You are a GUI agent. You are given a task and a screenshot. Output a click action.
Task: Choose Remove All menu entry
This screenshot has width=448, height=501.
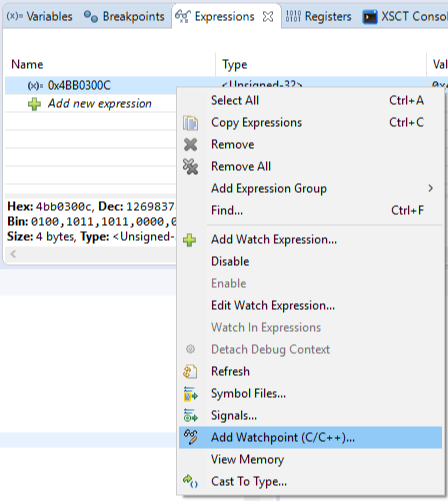[x=310, y=166]
